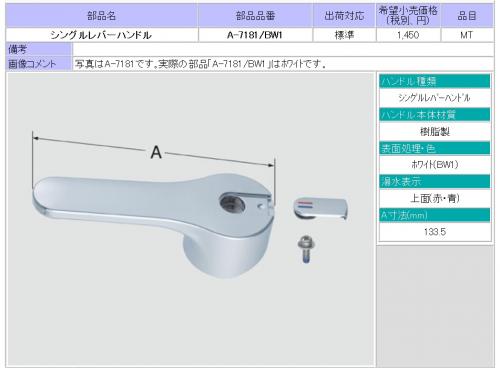
Task: Click the 133.5 dimension value
Action: [435, 232]
